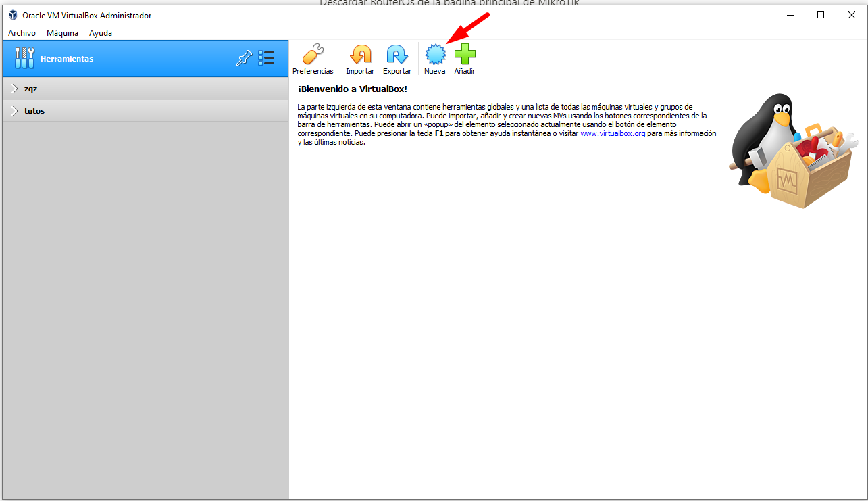Click the pin icon in Herramientas header
868x501 pixels.
[244, 58]
